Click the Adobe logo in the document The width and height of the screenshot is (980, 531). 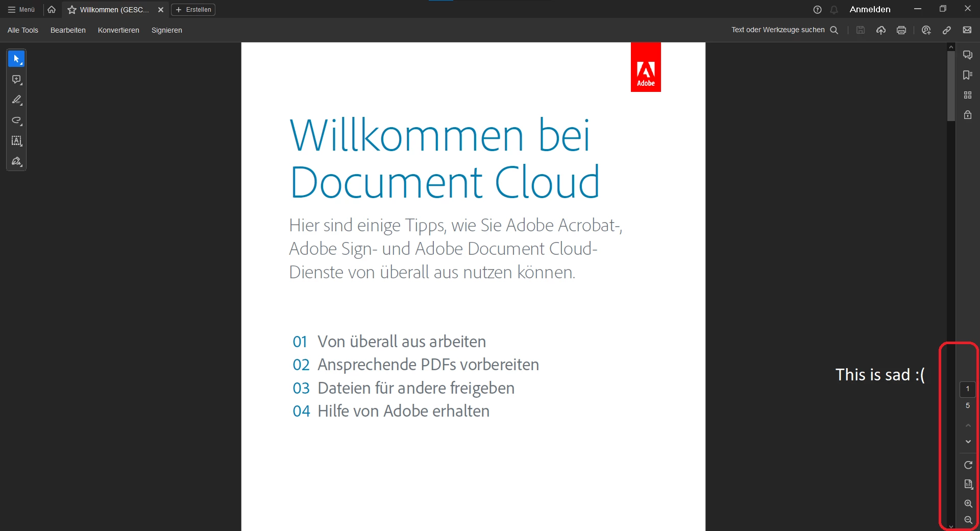(x=646, y=67)
